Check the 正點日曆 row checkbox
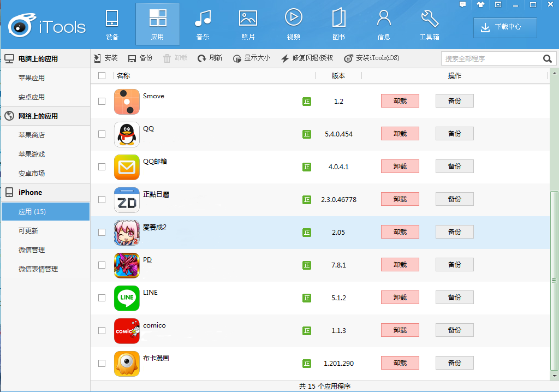Screen dimensions: 559x392 pyautogui.click(x=102, y=199)
